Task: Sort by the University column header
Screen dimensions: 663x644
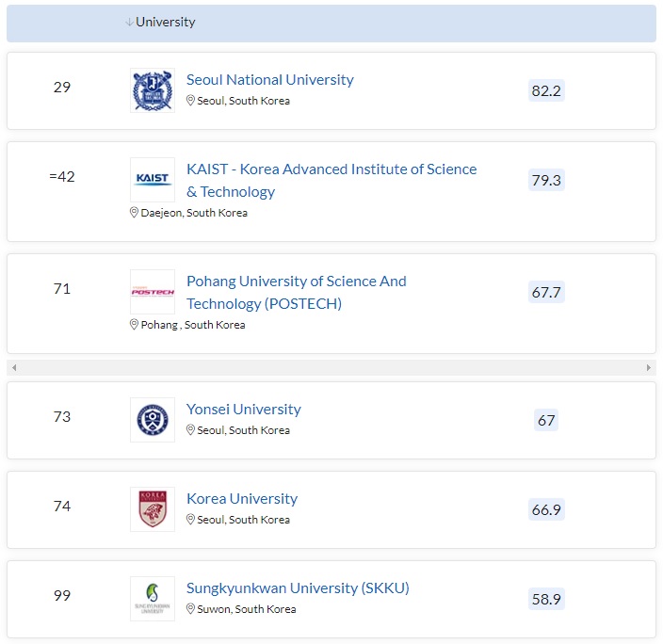Action: pyautogui.click(x=165, y=22)
